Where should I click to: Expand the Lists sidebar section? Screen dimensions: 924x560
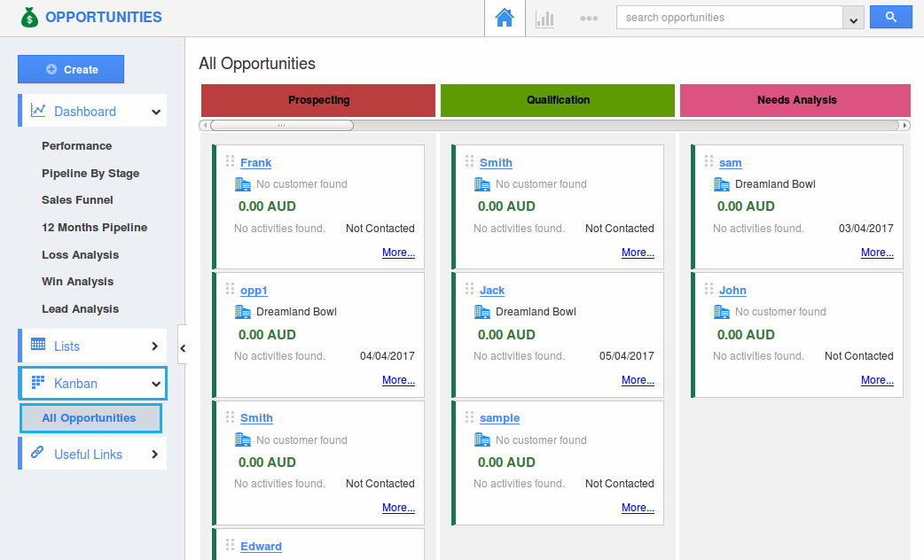tap(154, 346)
